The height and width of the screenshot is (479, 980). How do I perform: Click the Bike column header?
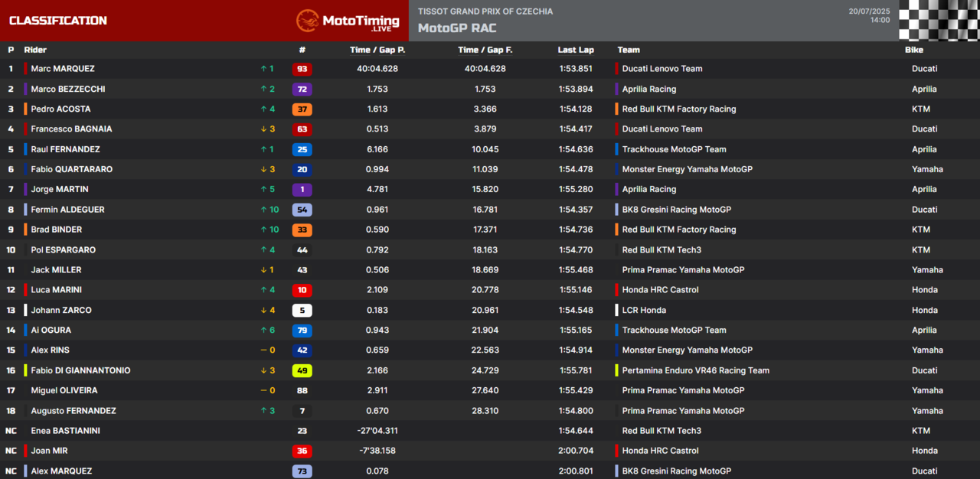coord(914,50)
